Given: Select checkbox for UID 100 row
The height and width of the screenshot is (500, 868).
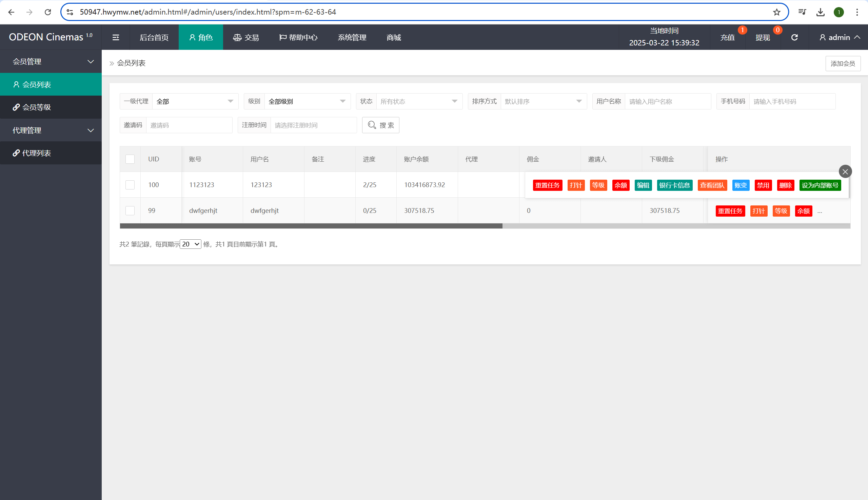Looking at the screenshot, I should 130,185.
